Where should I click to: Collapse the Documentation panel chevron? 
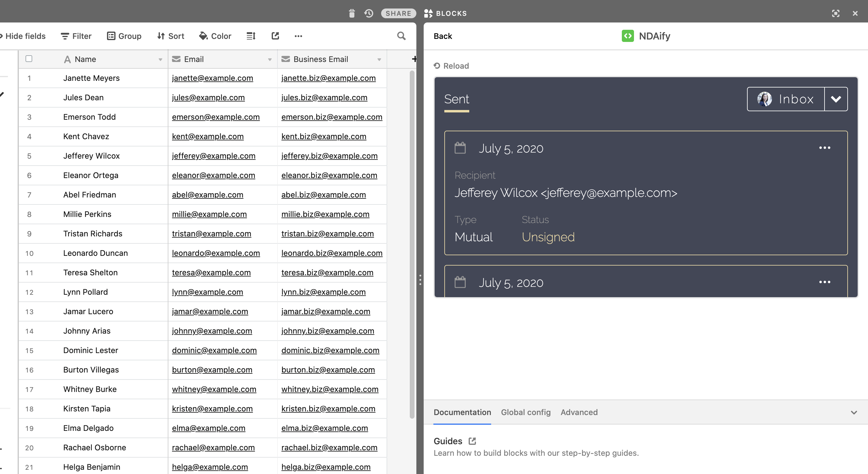point(854,412)
